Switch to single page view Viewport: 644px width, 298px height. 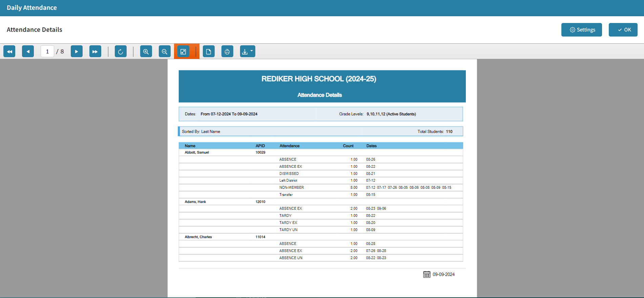click(x=209, y=51)
